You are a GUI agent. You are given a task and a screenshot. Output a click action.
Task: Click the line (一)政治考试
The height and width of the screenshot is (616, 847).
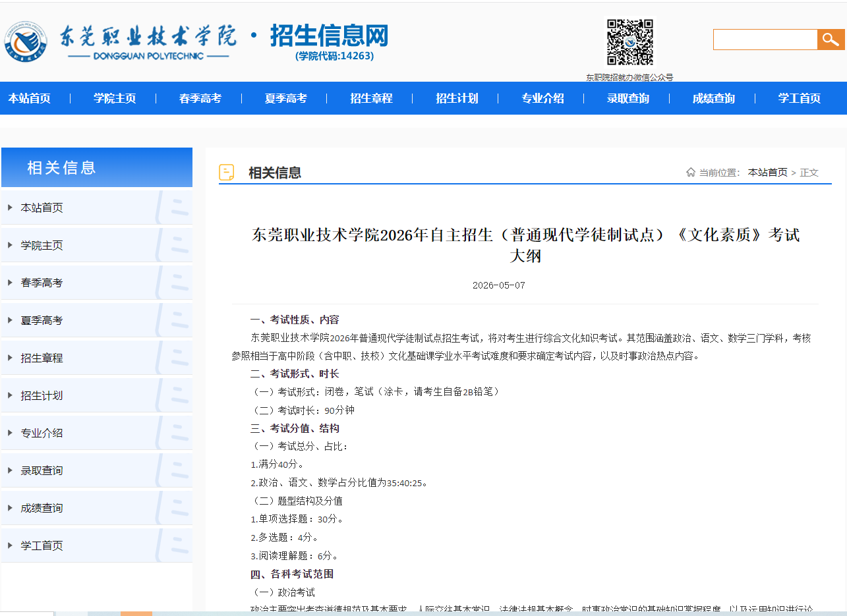(283, 592)
